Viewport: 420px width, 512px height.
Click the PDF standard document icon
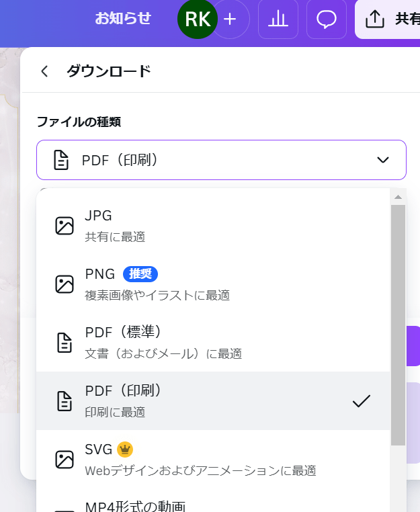[x=65, y=343]
